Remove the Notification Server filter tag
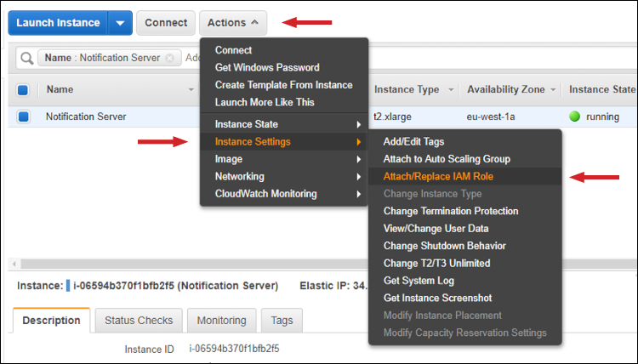 169,58
